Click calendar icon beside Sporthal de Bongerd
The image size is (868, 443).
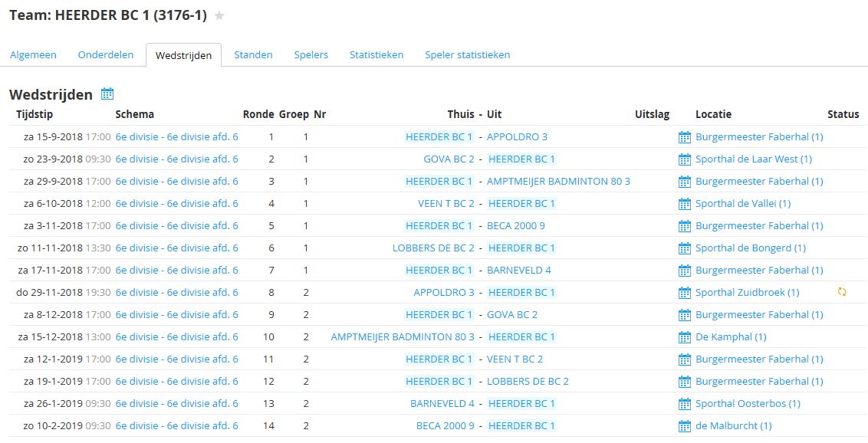(x=685, y=248)
